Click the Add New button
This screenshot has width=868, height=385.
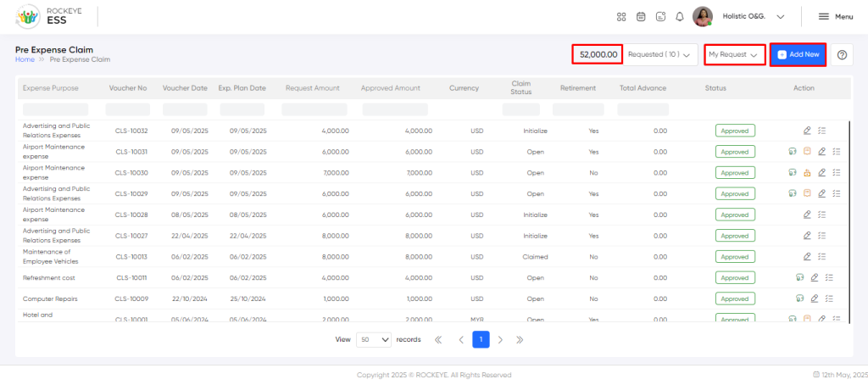(x=798, y=54)
